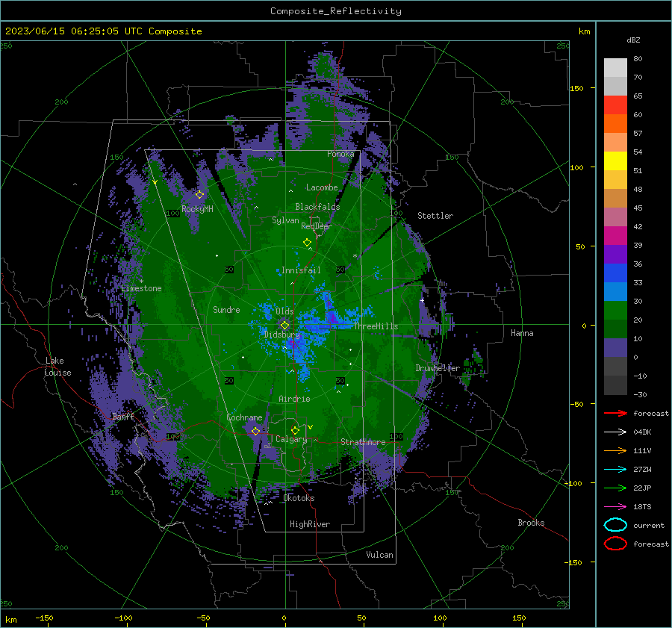Viewport: 672px width, 628px height.
Task: Select the RedDeer city label
Action: click(317, 226)
